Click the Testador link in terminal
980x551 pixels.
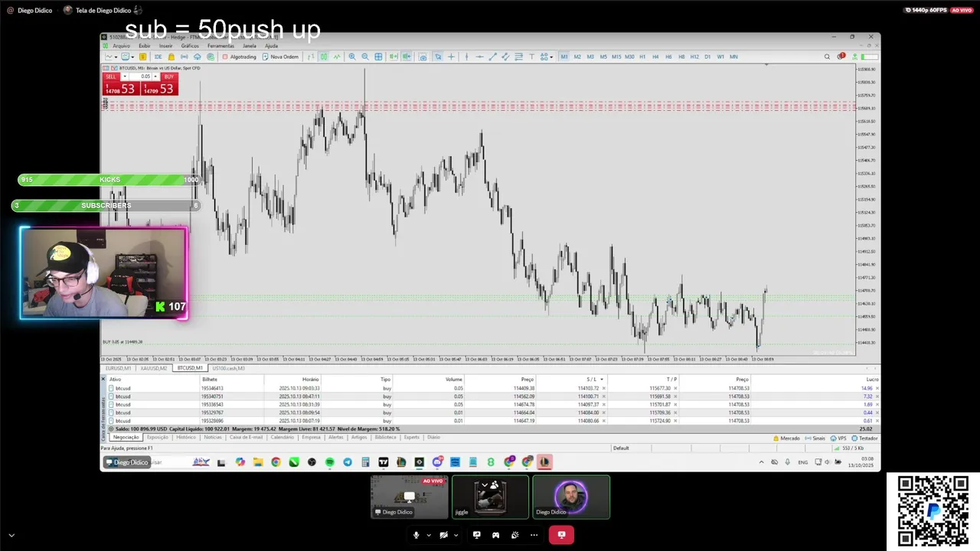(x=864, y=439)
